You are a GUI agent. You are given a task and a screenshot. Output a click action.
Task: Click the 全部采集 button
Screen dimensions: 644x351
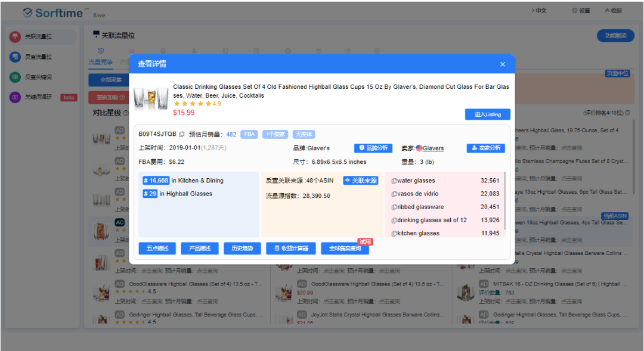(110, 80)
